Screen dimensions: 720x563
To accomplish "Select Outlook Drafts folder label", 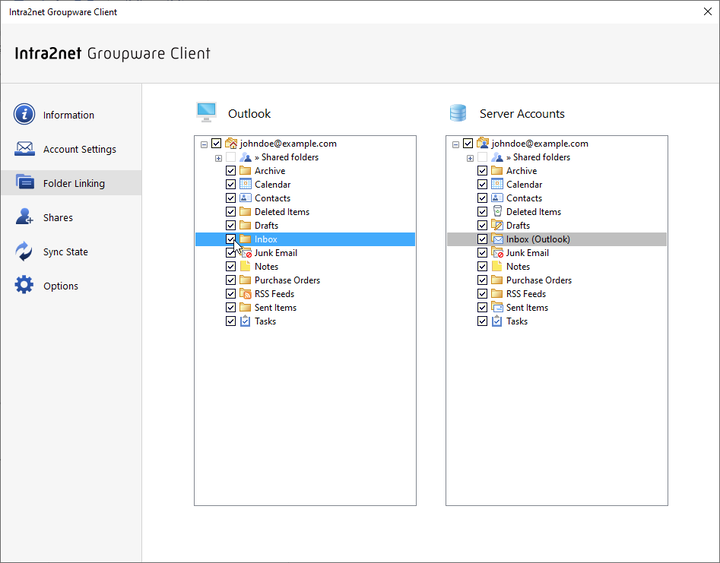I will point(266,225).
